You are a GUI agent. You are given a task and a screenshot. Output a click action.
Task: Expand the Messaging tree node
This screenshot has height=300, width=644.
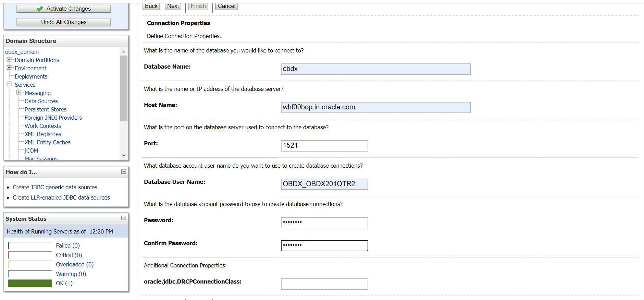[19, 92]
